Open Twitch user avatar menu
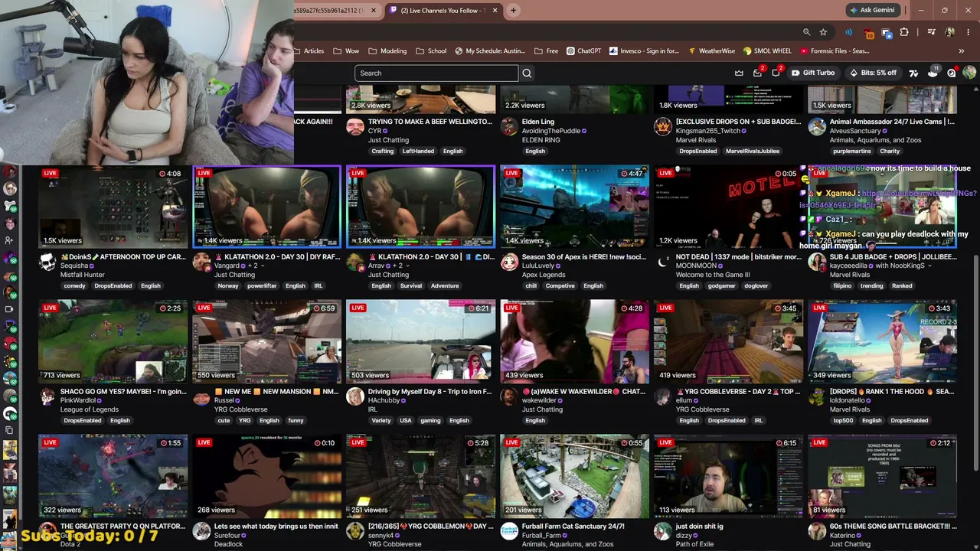980x551 pixels. pyautogui.click(x=969, y=73)
